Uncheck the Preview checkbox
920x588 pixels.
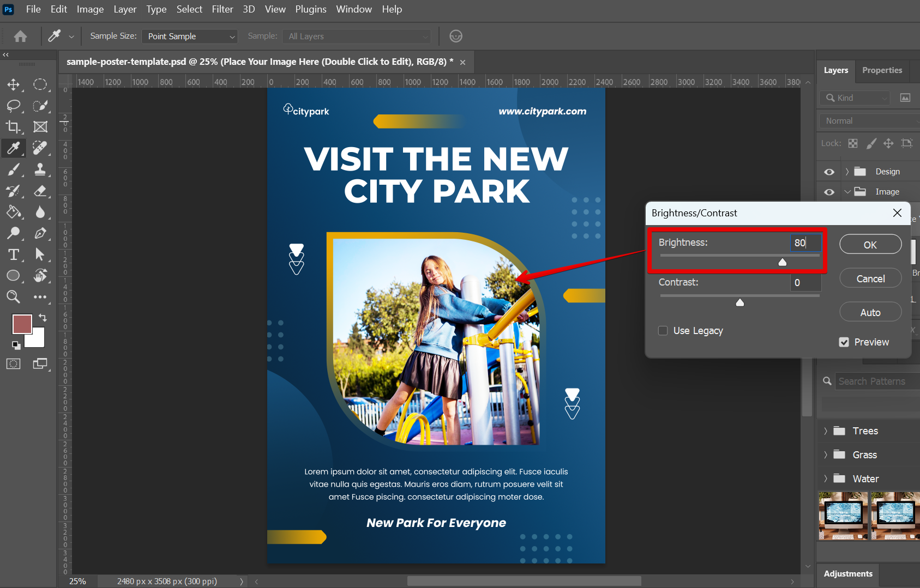844,342
